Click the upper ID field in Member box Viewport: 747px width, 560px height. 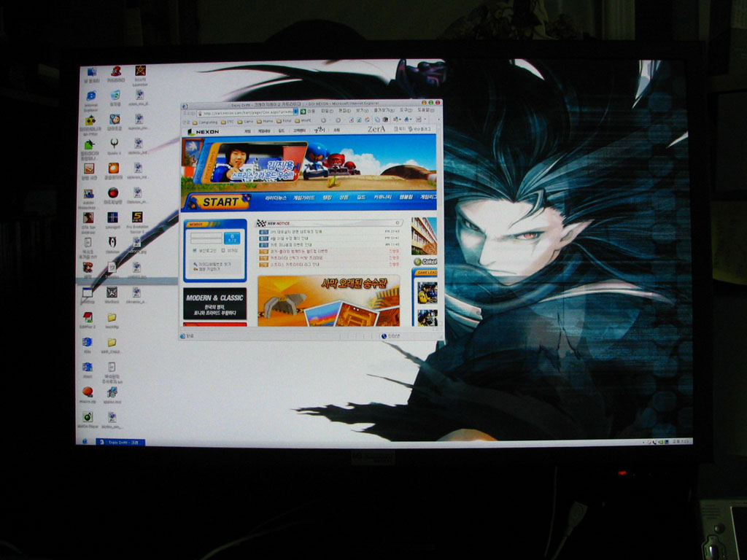[206, 236]
